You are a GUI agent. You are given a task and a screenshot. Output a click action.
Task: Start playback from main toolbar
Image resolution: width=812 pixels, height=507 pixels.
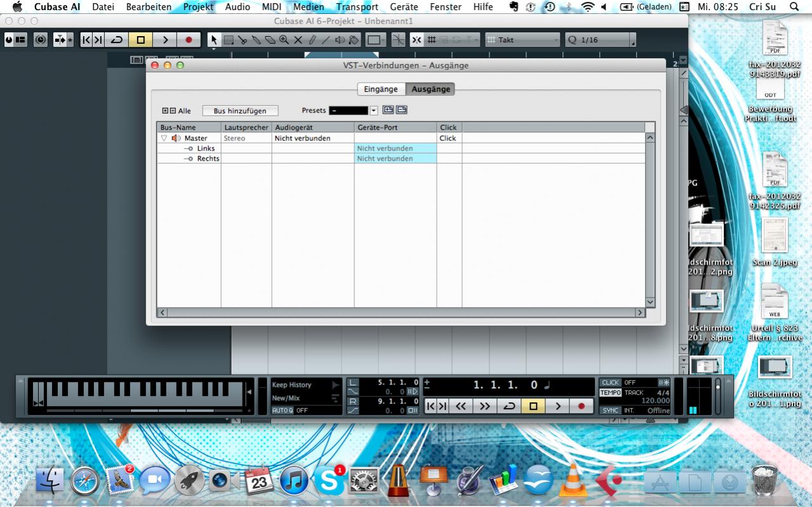coord(165,39)
